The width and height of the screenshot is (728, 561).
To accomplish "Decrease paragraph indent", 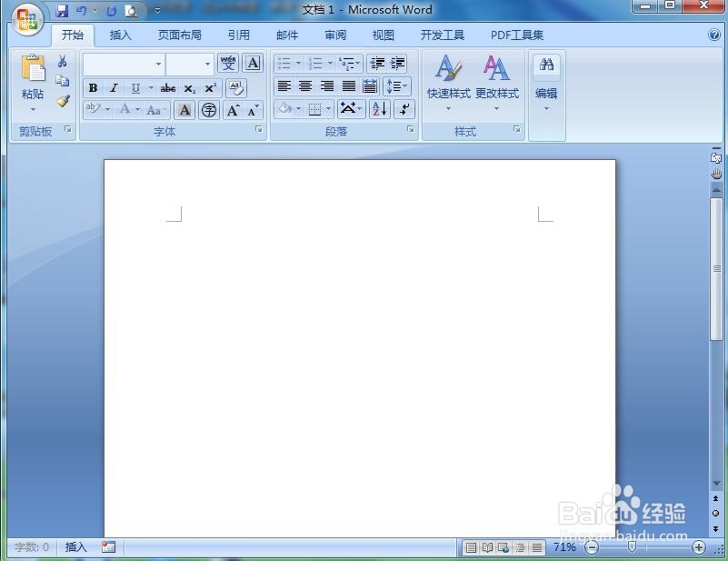I will 377,63.
